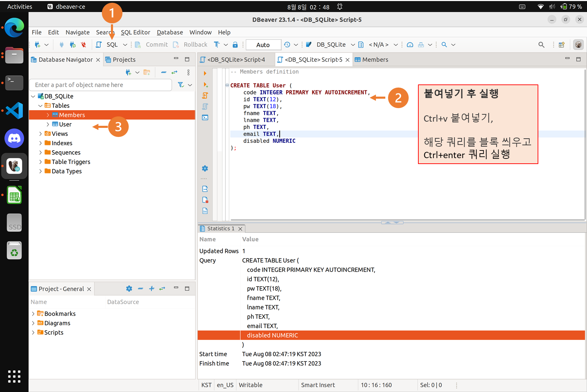Click the Commit transaction button
Viewport: 587px width, 392px height.
click(x=152, y=44)
